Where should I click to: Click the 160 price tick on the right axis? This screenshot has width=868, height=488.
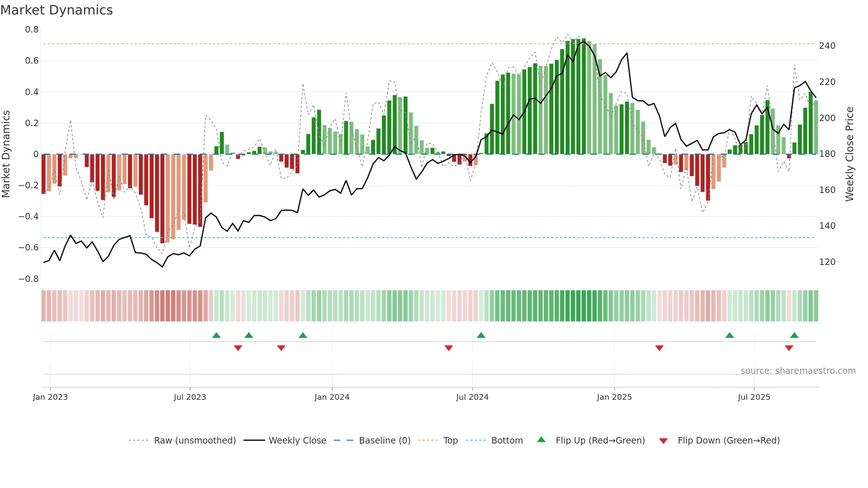[827, 190]
